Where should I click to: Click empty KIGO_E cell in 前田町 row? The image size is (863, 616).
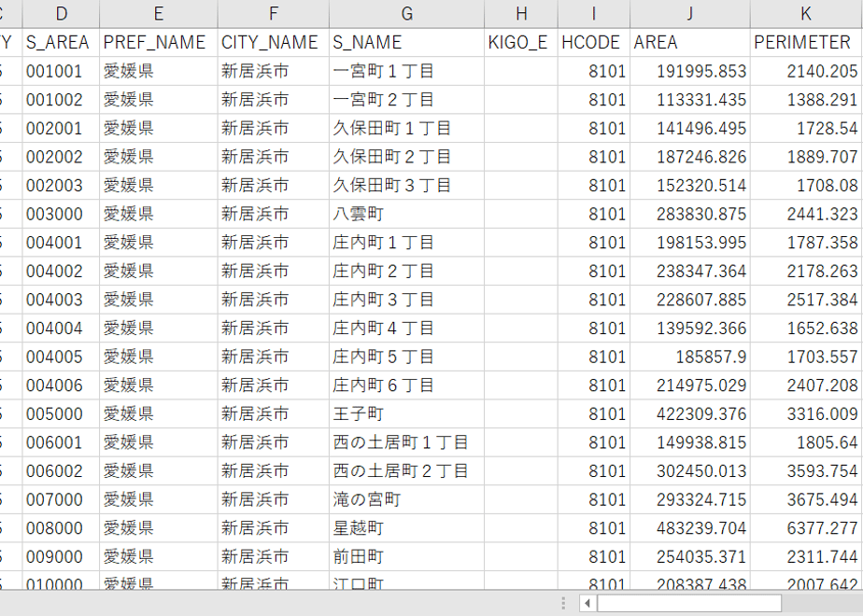point(521,557)
